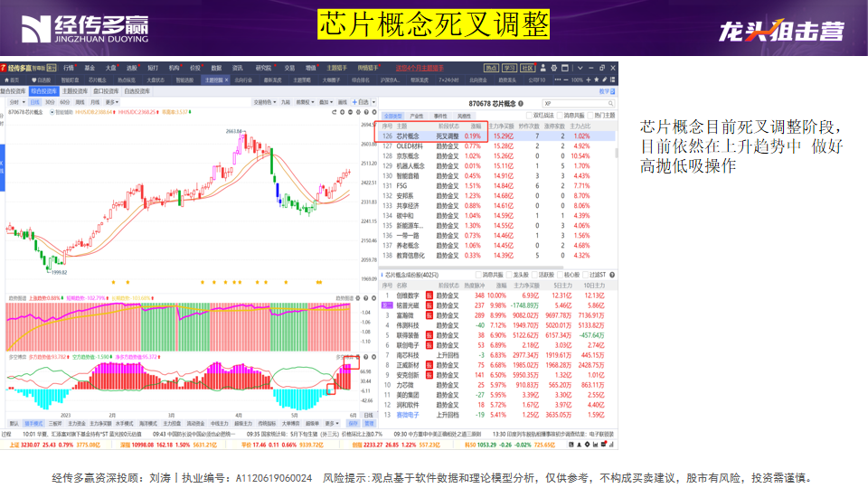Open the settings gear icon

(553, 68)
